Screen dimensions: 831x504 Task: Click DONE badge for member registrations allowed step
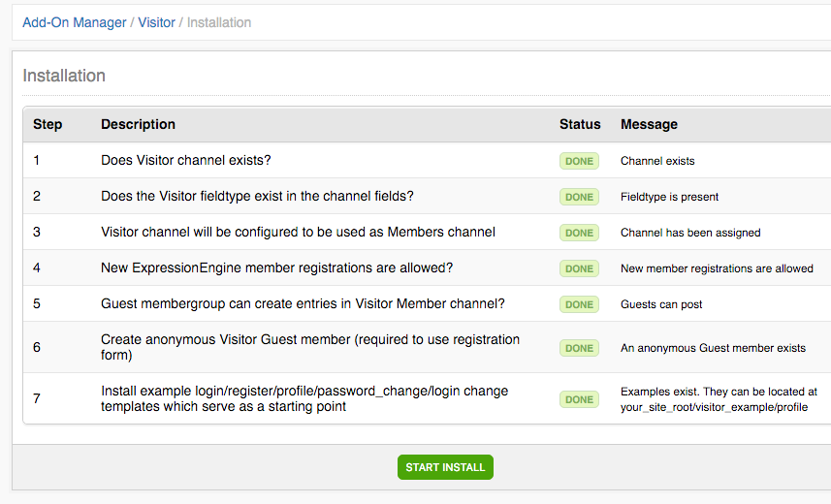pos(579,268)
